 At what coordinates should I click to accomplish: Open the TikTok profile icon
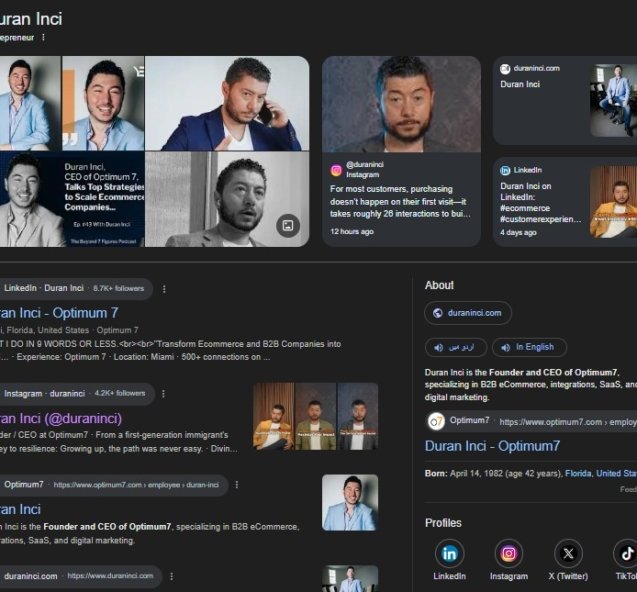(x=626, y=553)
